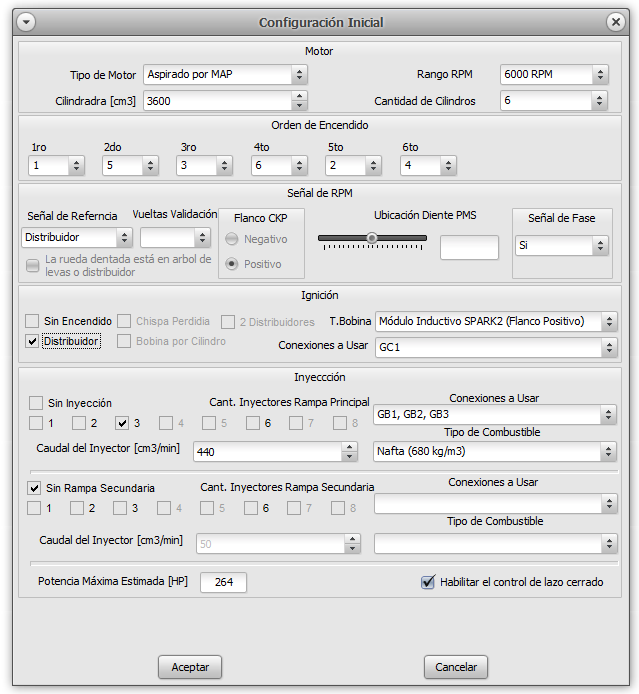This screenshot has height=694, width=639.
Task: Check 2 injectors for Rampa Secundaria
Action: coord(77,508)
